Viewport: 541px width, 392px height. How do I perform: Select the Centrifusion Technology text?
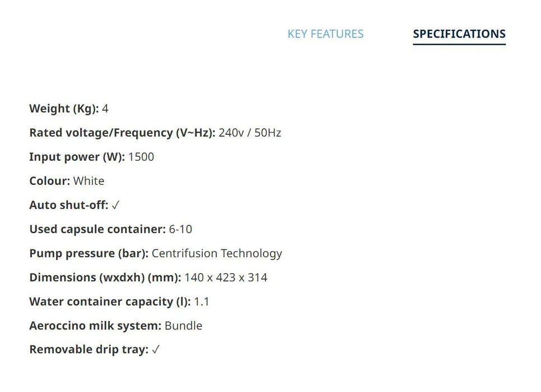217,253
